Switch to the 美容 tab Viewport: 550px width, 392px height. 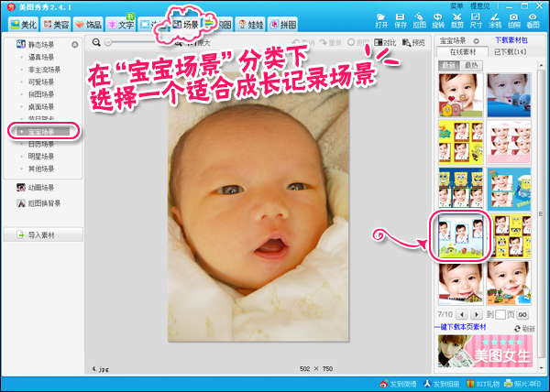pos(56,23)
